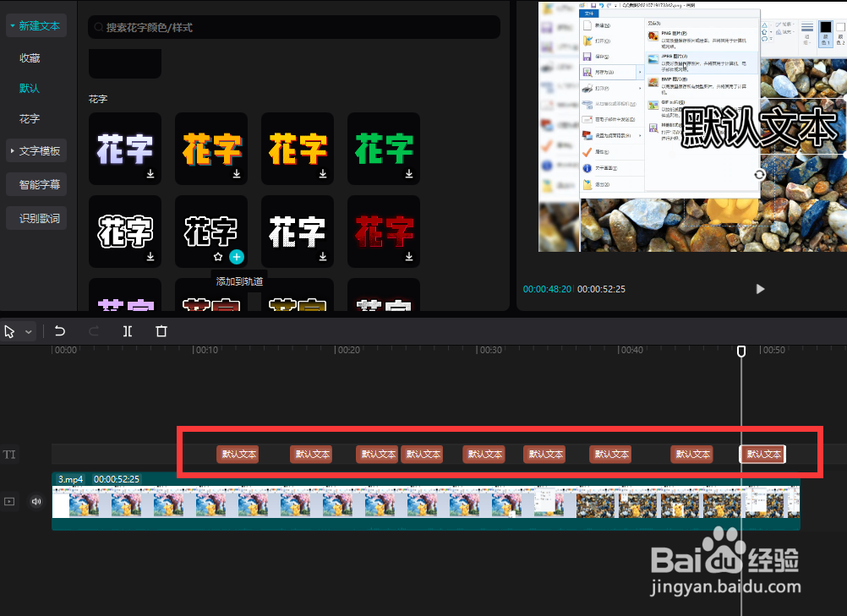This screenshot has width=847, height=616.
Task: Open the selection tool dropdown arrow
Action: [x=29, y=331]
